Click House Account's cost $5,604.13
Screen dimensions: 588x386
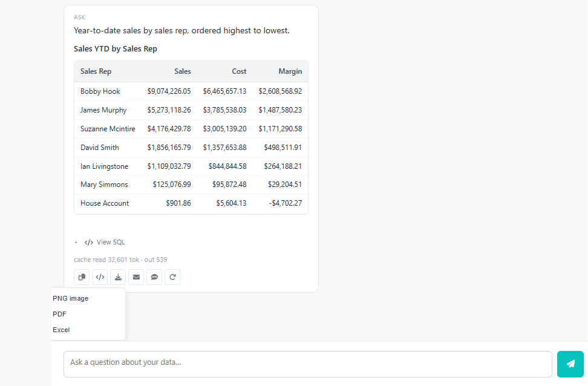(x=231, y=203)
